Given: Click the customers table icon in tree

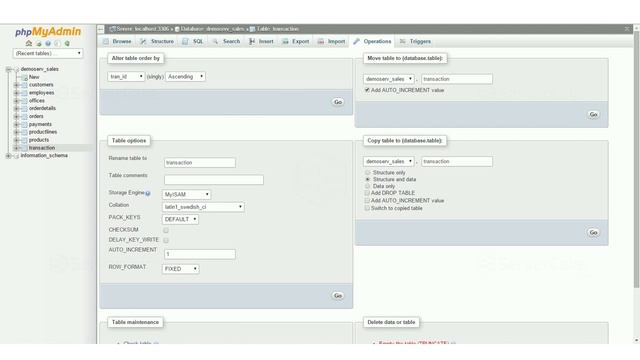Looking at the screenshot, I should tap(24, 85).
